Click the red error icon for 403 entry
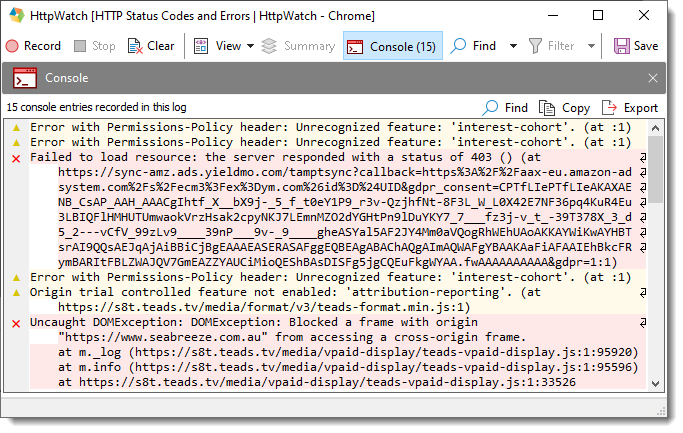The image size is (683, 433). [17, 159]
